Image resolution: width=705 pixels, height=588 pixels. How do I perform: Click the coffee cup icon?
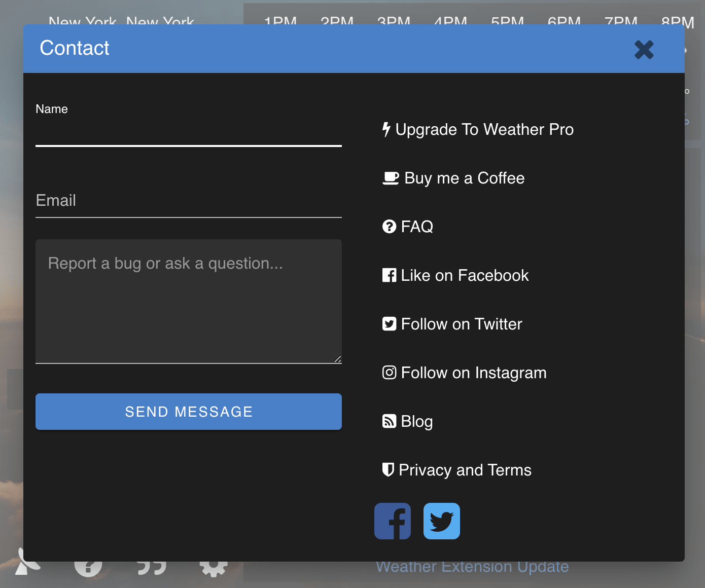tap(390, 178)
